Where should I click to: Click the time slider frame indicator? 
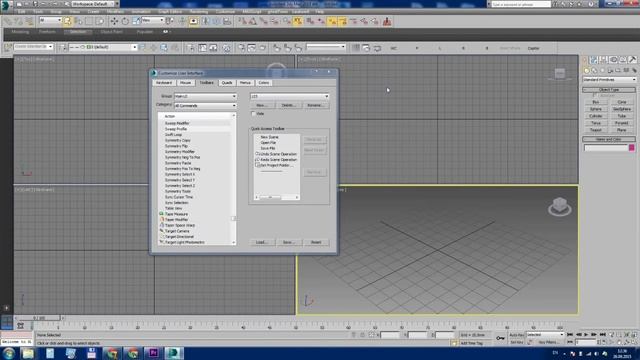[40, 318]
